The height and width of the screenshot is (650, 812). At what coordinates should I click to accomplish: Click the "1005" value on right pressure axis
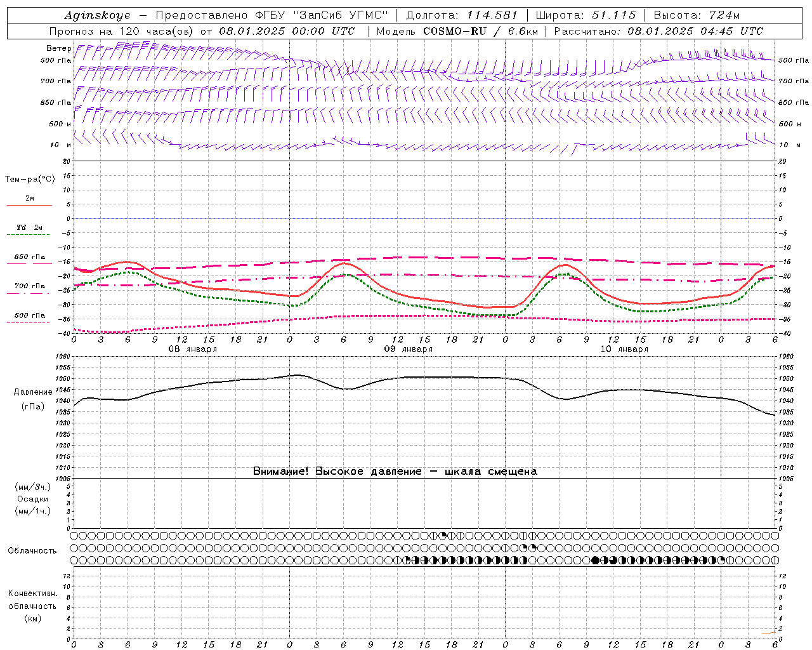pyautogui.click(x=785, y=479)
